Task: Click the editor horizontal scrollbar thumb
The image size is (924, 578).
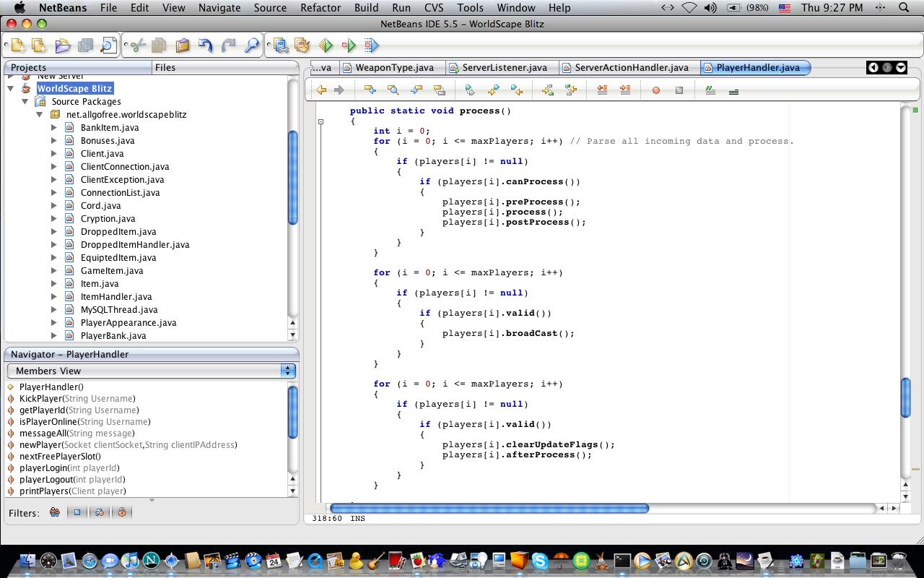Action: tap(489, 509)
